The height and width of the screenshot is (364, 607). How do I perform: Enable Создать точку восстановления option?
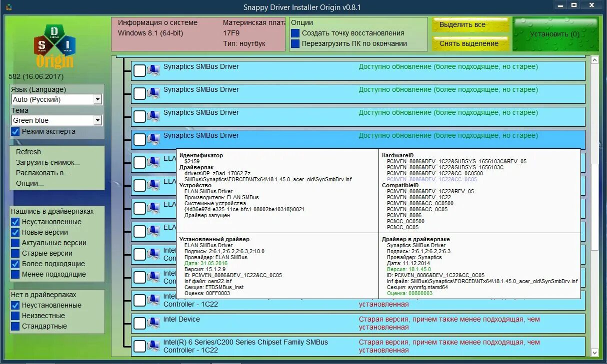click(x=295, y=33)
